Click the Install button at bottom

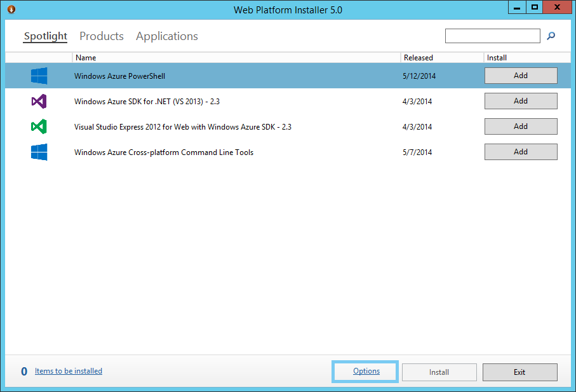tap(439, 372)
